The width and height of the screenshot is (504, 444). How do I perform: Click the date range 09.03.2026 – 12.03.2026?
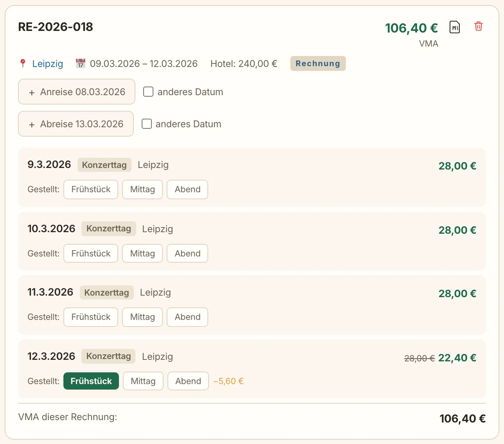144,64
